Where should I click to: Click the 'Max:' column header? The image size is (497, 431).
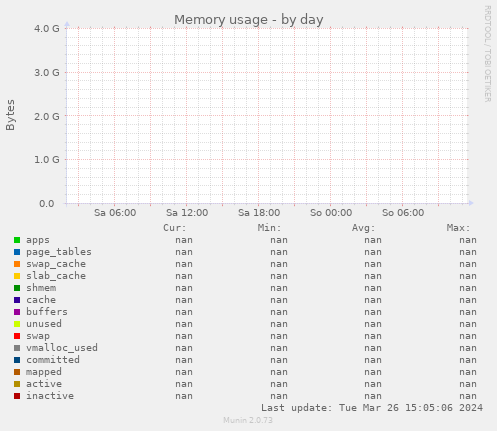point(458,228)
